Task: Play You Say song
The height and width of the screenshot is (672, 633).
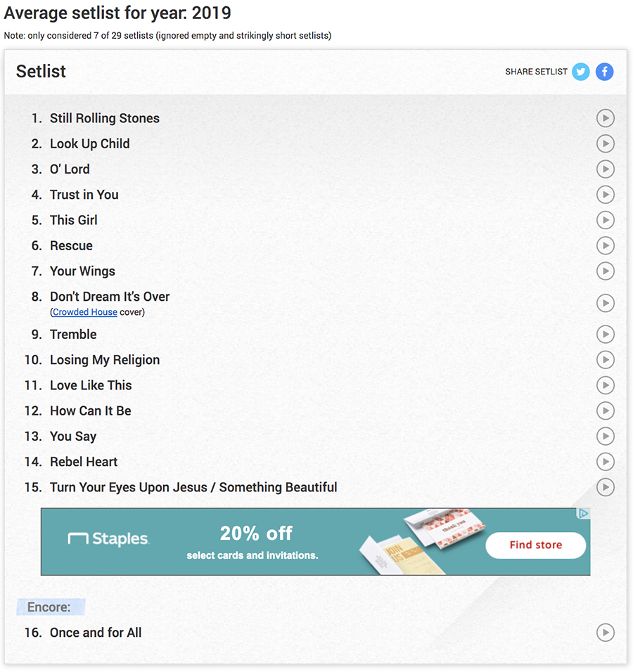Action: pyautogui.click(x=605, y=436)
